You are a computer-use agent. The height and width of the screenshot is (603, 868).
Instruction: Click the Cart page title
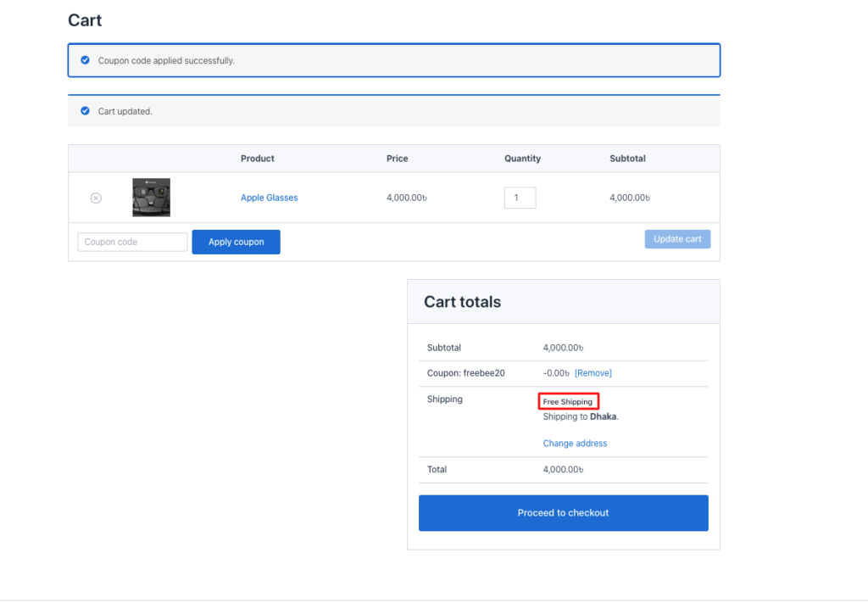click(x=85, y=20)
